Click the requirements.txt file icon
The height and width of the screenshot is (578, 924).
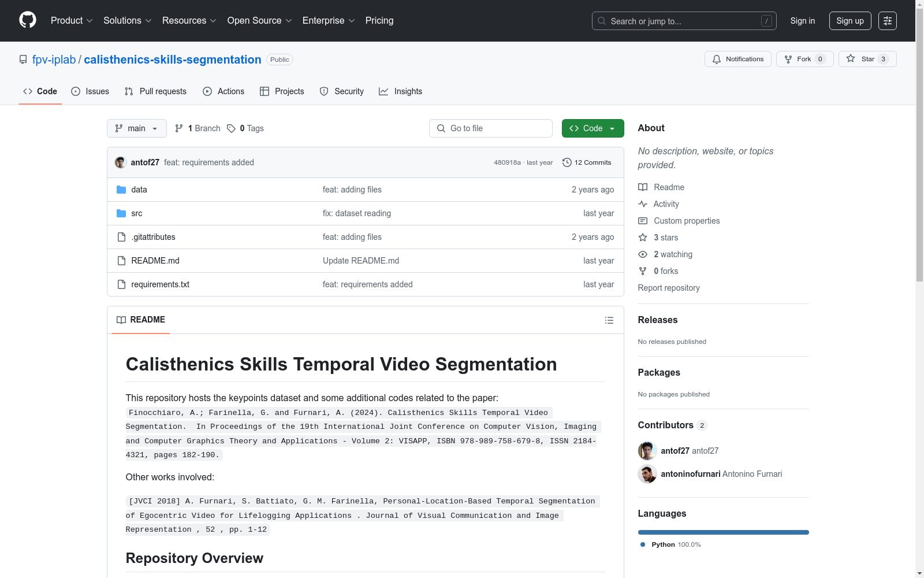point(121,284)
